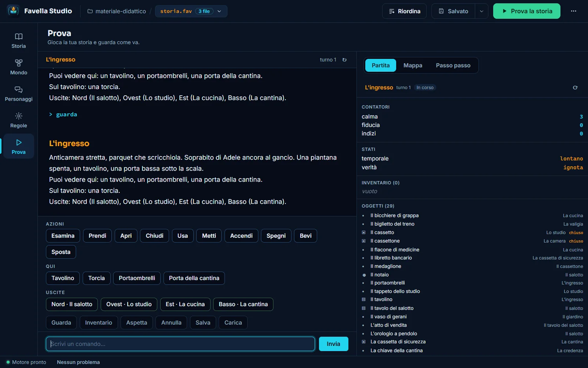Switch to the Mappa tab
The height and width of the screenshot is (368, 588).
pos(413,66)
